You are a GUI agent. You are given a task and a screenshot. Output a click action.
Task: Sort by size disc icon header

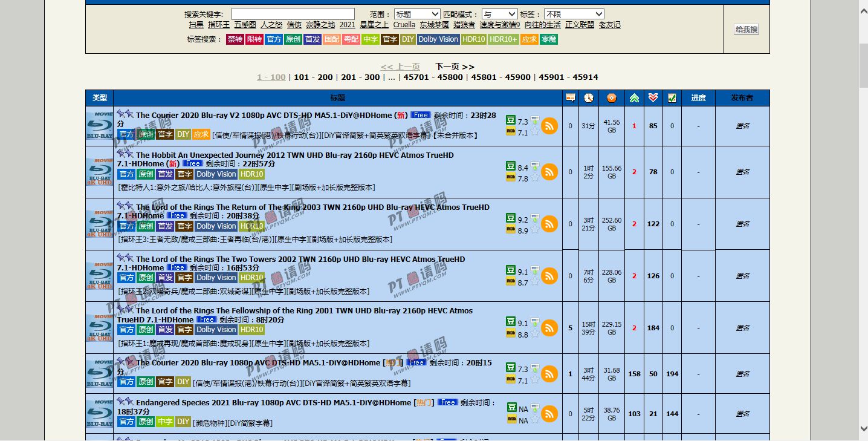(x=611, y=98)
